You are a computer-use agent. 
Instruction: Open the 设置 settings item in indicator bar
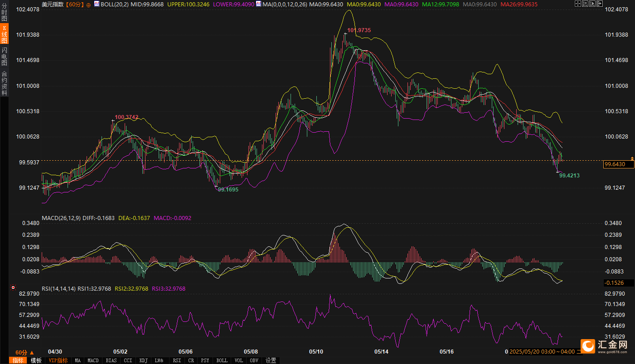pyautogui.click(x=271, y=360)
